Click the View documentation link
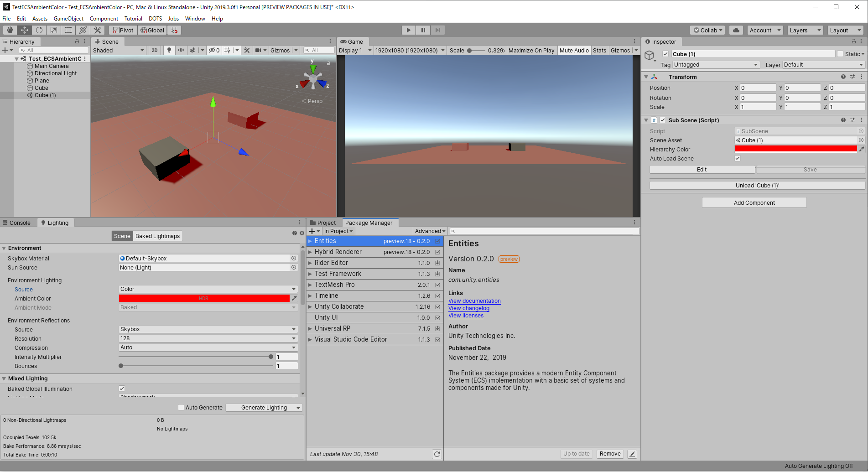The width and height of the screenshot is (868, 472). click(x=474, y=301)
